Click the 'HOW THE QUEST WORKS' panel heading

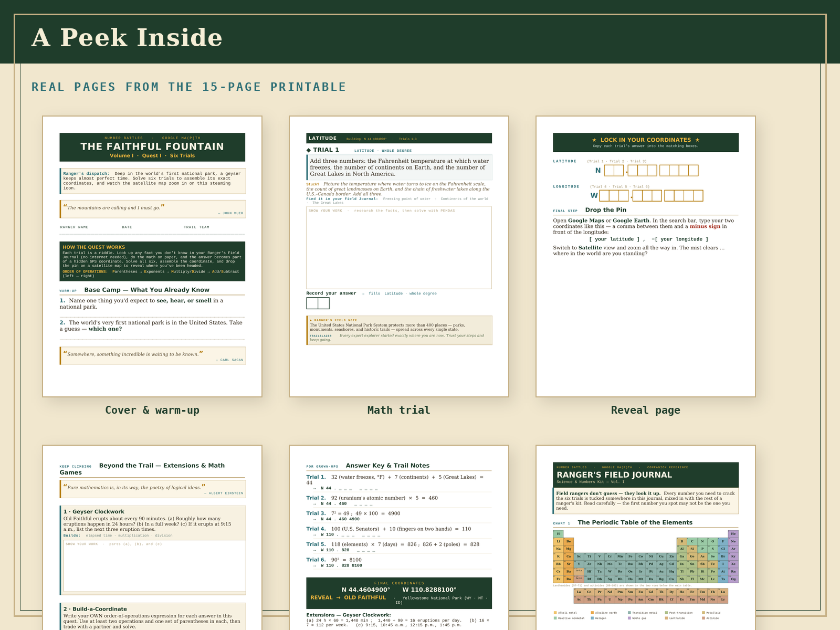click(94, 247)
